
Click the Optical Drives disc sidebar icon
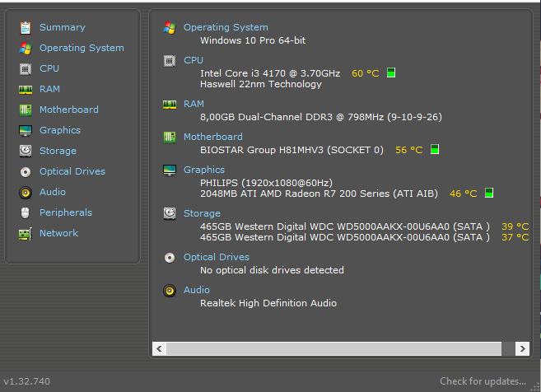(x=26, y=172)
